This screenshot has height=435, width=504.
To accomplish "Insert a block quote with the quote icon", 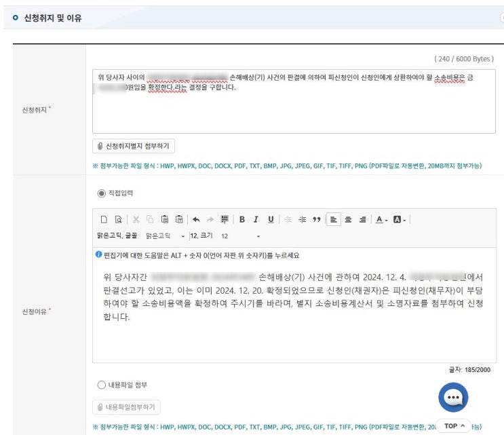I will tap(317, 219).
